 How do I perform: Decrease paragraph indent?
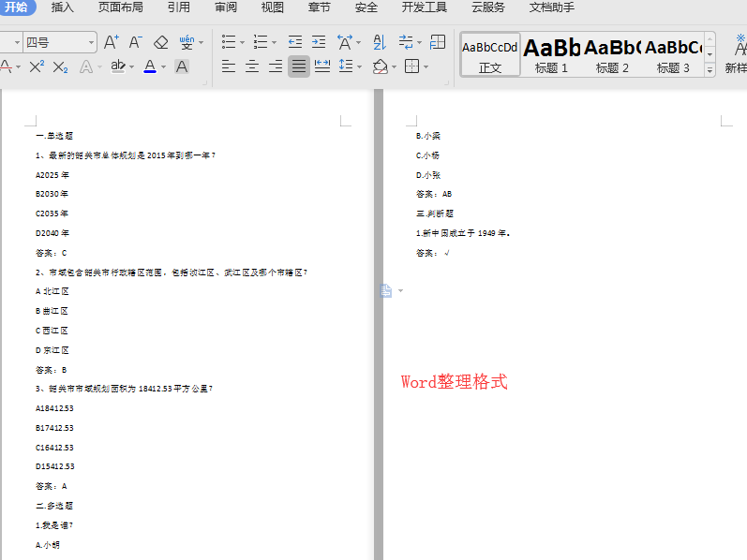pyautogui.click(x=295, y=42)
